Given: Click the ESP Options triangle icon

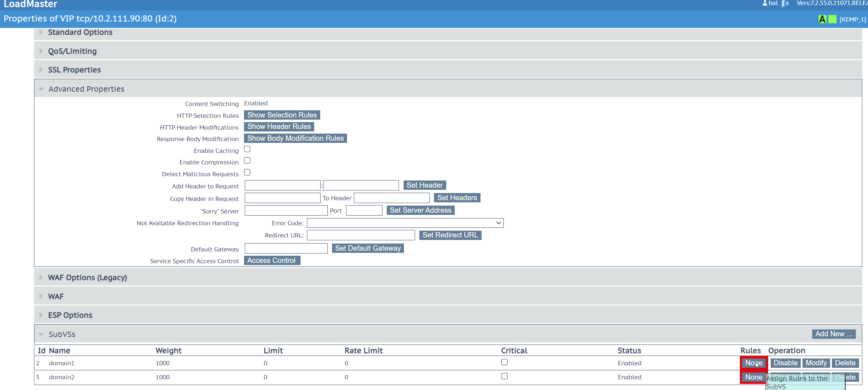Looking at the screenshot, I should click(x=41, y=315).
